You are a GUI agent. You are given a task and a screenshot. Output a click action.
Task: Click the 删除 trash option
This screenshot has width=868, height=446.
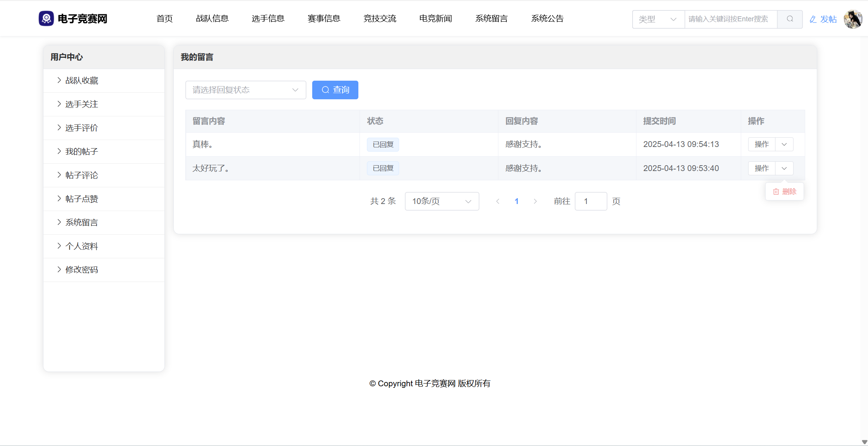click(x=785, y=192)
